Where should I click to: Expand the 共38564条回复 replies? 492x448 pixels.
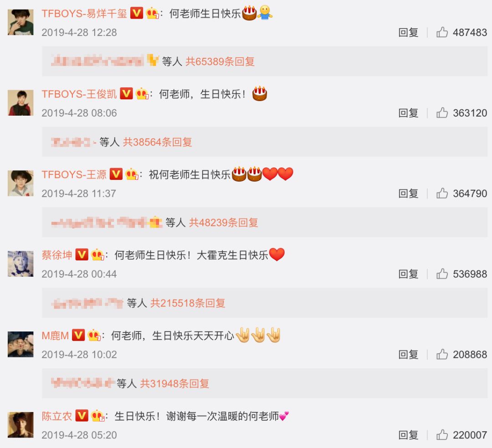coord(158,142)
